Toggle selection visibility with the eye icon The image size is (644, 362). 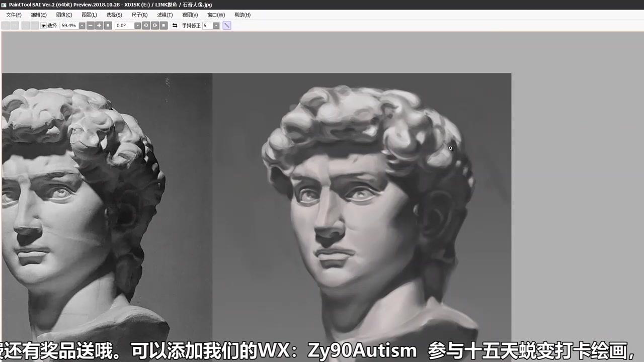pyautogui.click(x=43, y=25)
